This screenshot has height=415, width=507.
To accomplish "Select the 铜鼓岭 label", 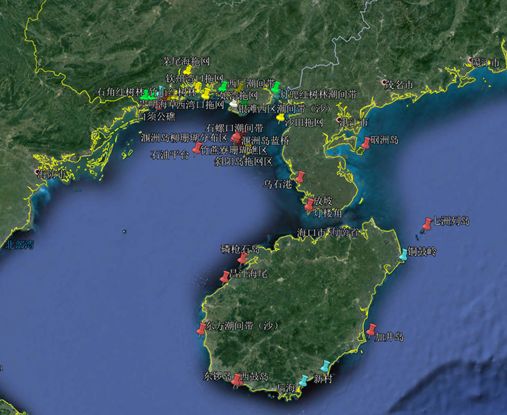I will (x=422, y=252).
